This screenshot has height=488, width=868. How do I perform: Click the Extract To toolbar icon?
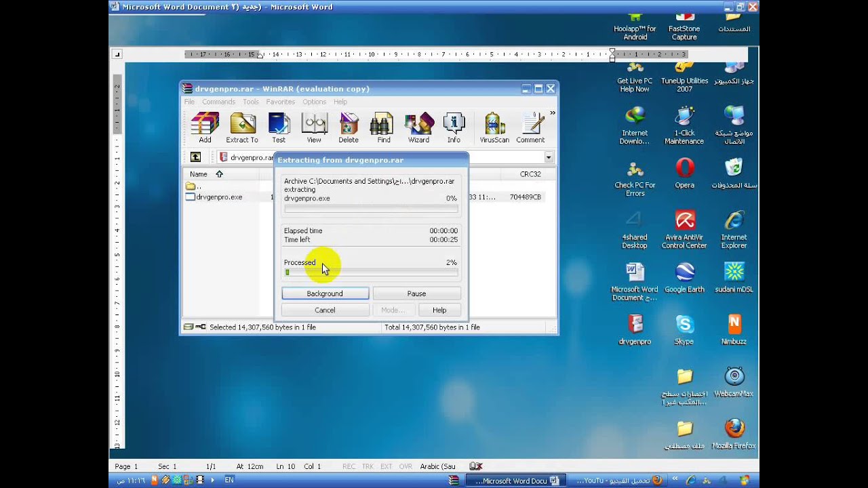coord(242,127)
